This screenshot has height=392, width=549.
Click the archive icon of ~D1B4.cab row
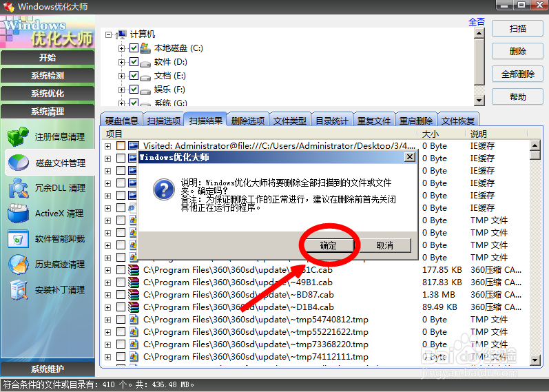[134, 307]
